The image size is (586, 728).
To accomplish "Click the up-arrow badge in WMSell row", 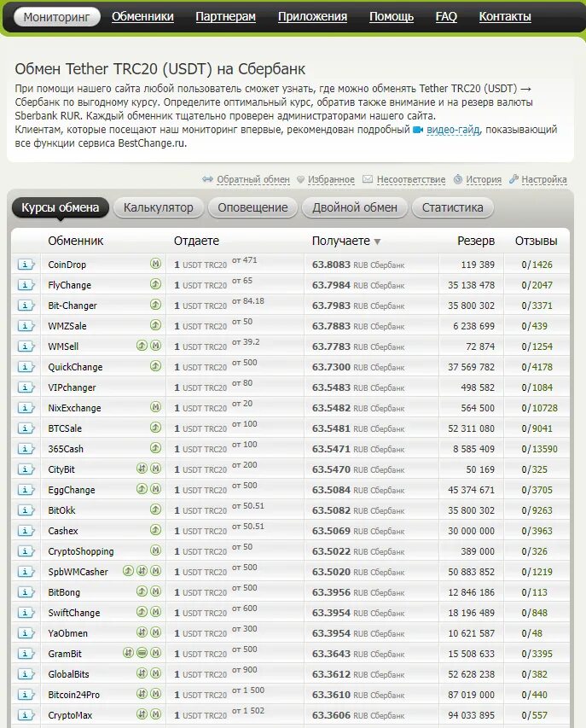I will (142, 346).
